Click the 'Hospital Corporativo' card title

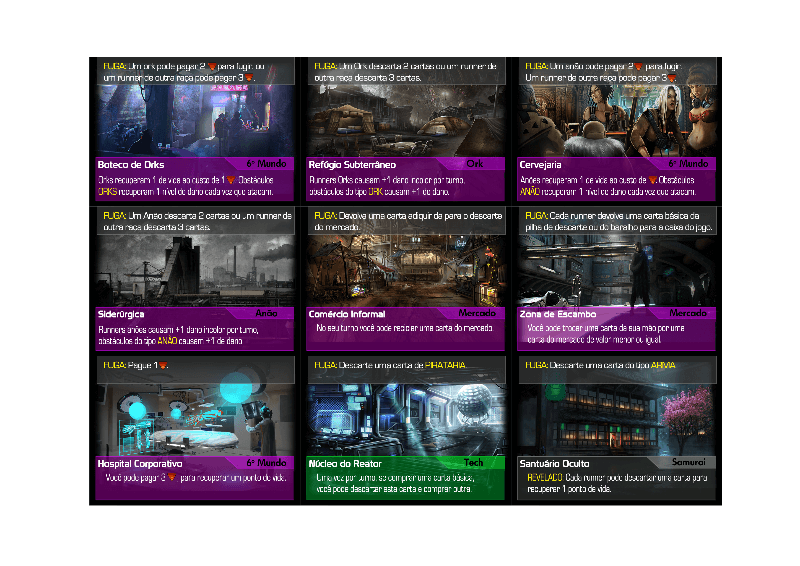click(x=140, y=464)
